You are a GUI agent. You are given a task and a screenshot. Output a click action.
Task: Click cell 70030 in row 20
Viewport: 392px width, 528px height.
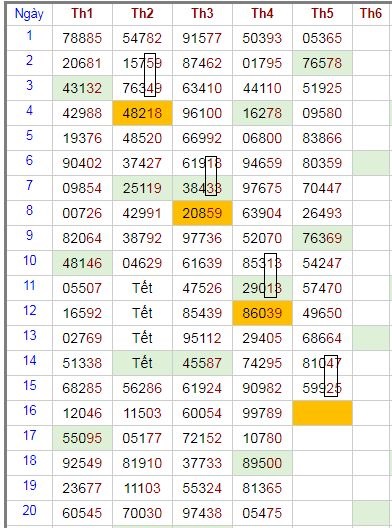point(142,513)
